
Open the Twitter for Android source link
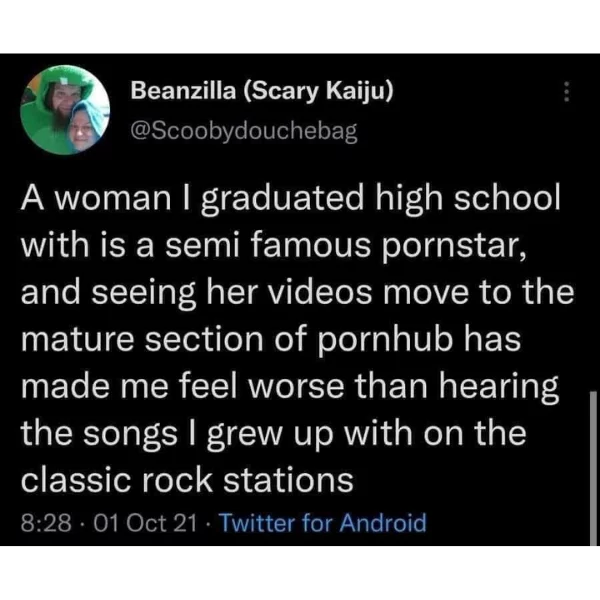tap(323, 522)
